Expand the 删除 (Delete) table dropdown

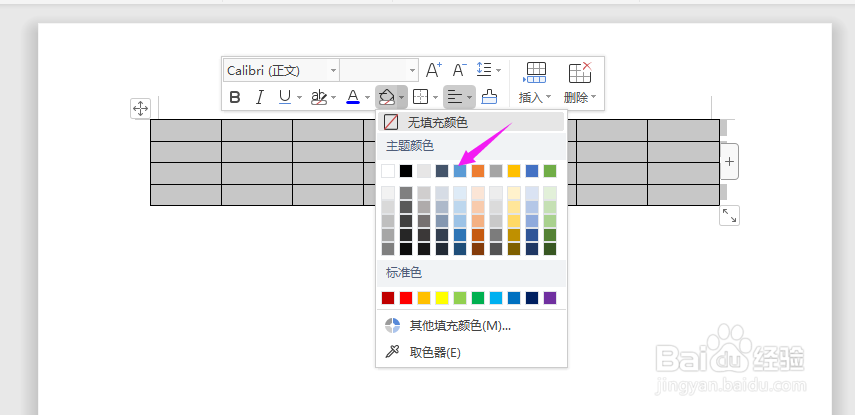pos(580,97)
